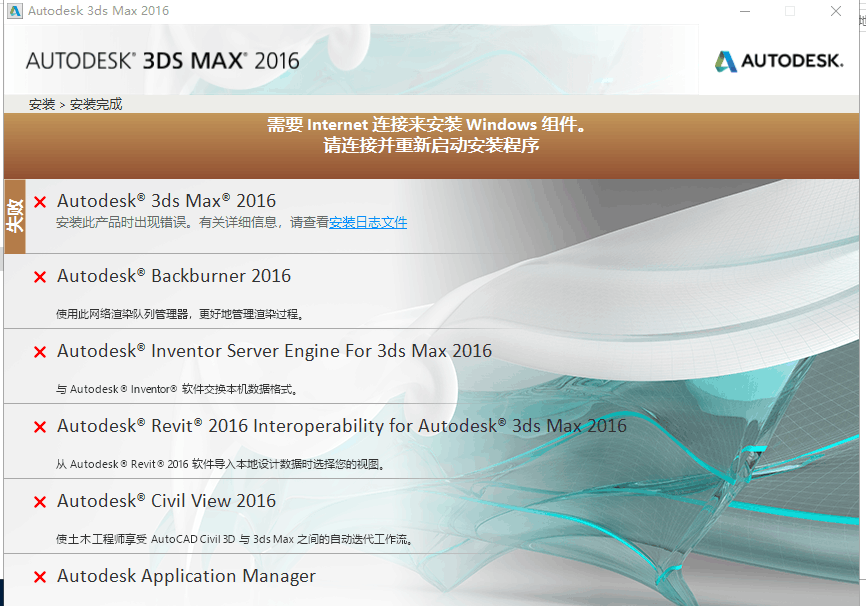The image size is (866, 606).
Task: Click the title bar application icon
Action: click(15, 10)
